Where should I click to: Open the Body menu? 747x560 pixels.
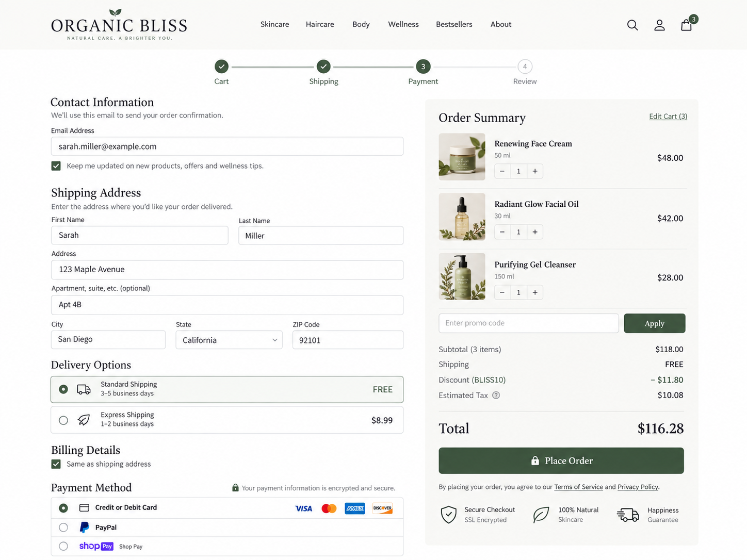click(361, 24)
